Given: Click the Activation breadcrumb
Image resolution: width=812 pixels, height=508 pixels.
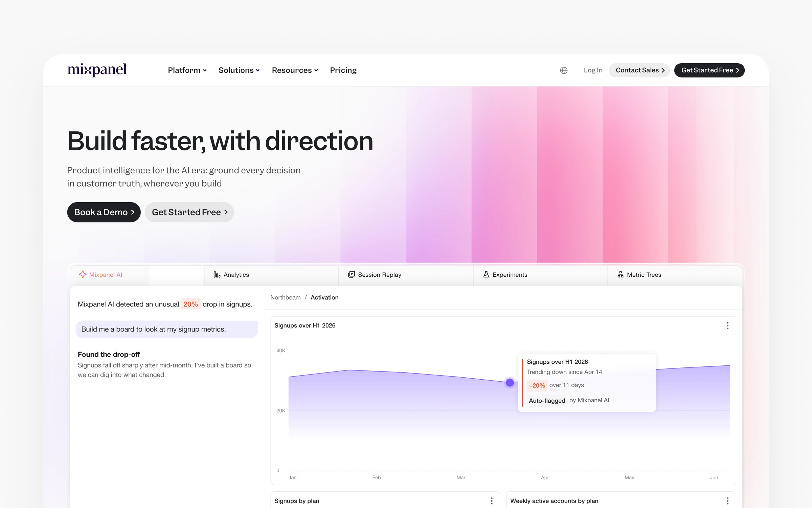Looking at the screenshot, I should 324,297.
